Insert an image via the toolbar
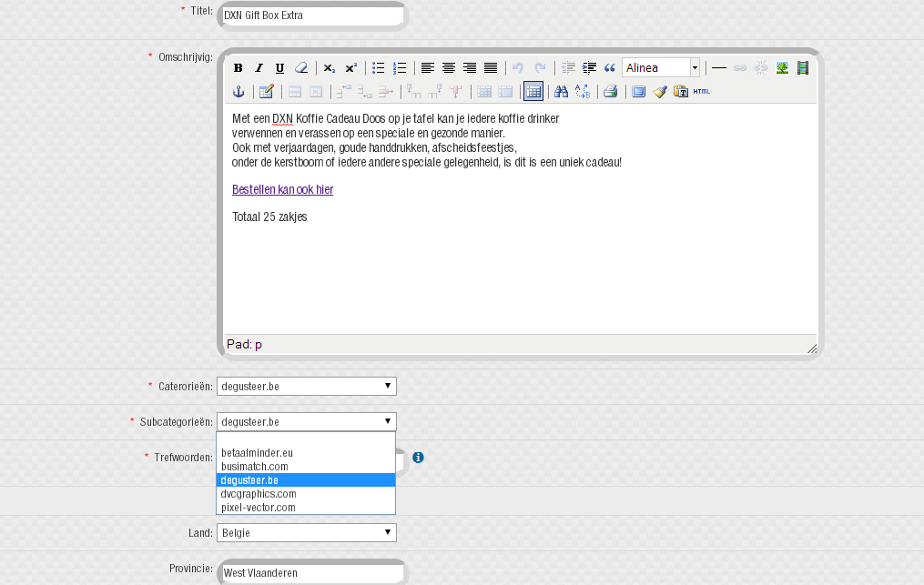 782,68
